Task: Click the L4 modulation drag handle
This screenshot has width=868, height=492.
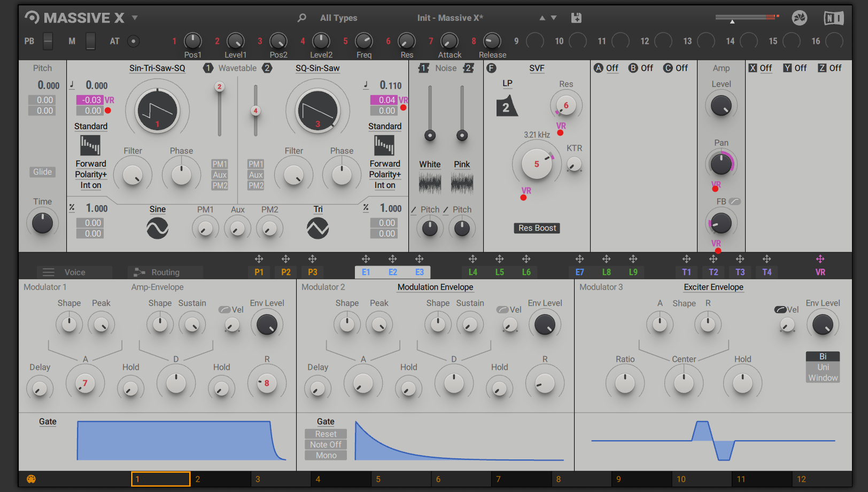Action: point(472,259)
